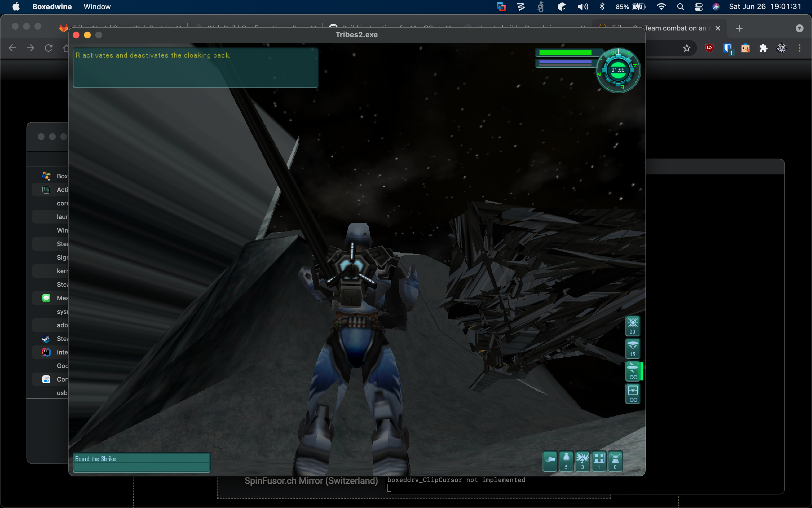812x508 pixels.
Task: Open the Boxedwine application menu
Action: (52, 7)
